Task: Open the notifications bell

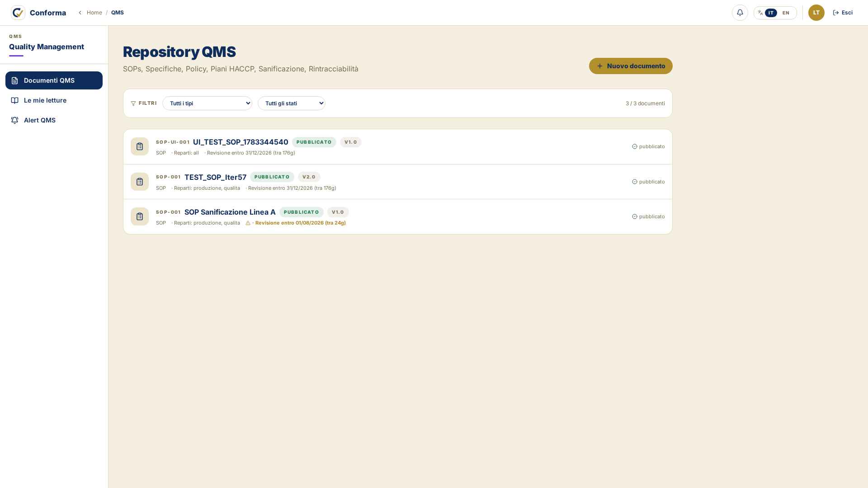Action: point(740,13)
